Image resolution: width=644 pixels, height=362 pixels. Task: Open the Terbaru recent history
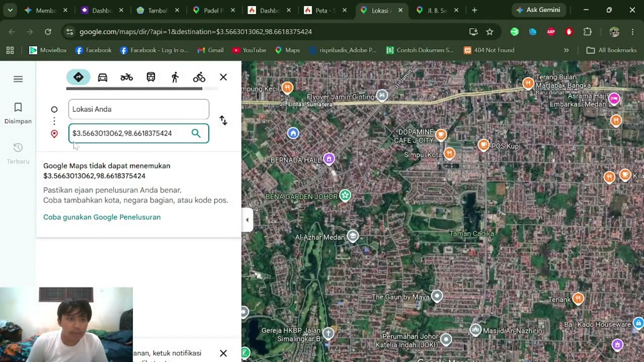pos(18,153)
